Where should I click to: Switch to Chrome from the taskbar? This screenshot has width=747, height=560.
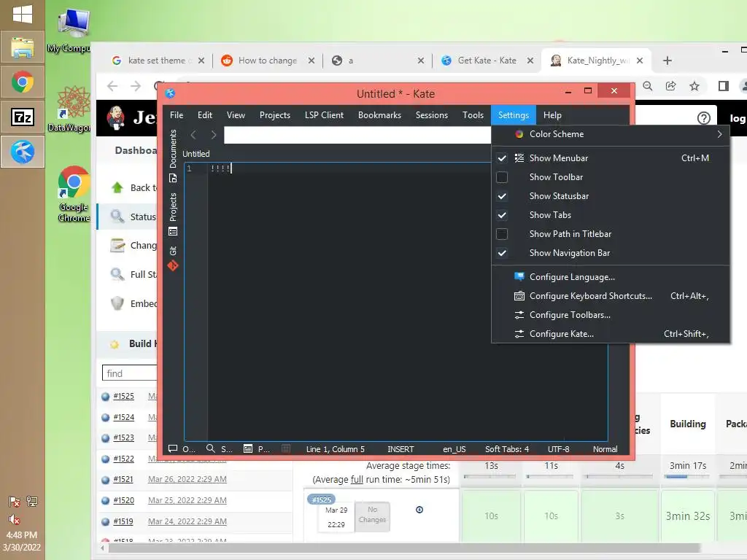(23, 82)
